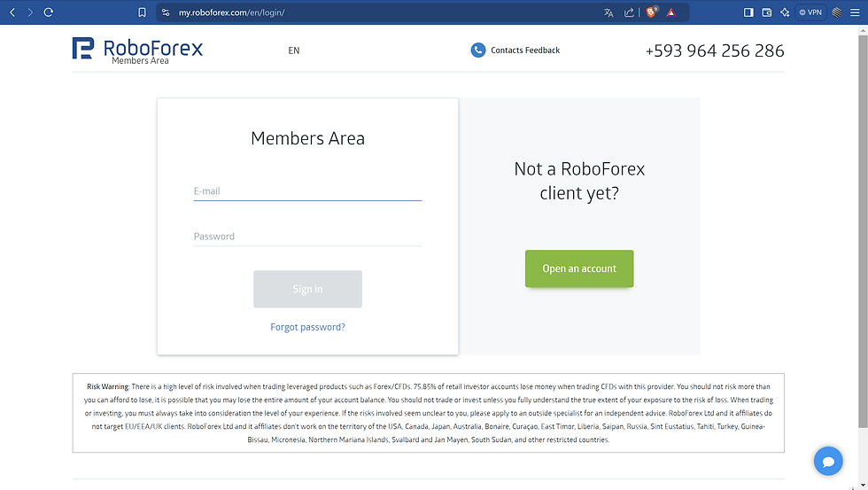Go forward with the browser forward arrow
This screenshot has height=490, width=868.
[30, 12]
